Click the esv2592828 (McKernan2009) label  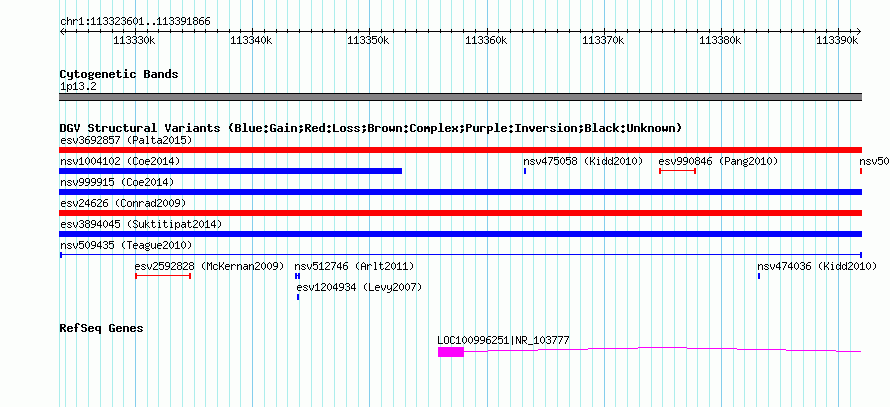tap(209, 266)
